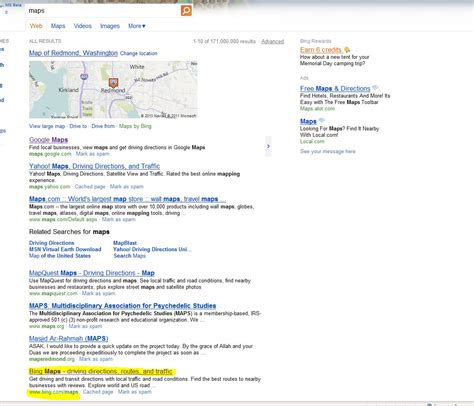This screenshot has height=406, width=474.
Task: Click MapBlast related search
Action: (125, 243)
